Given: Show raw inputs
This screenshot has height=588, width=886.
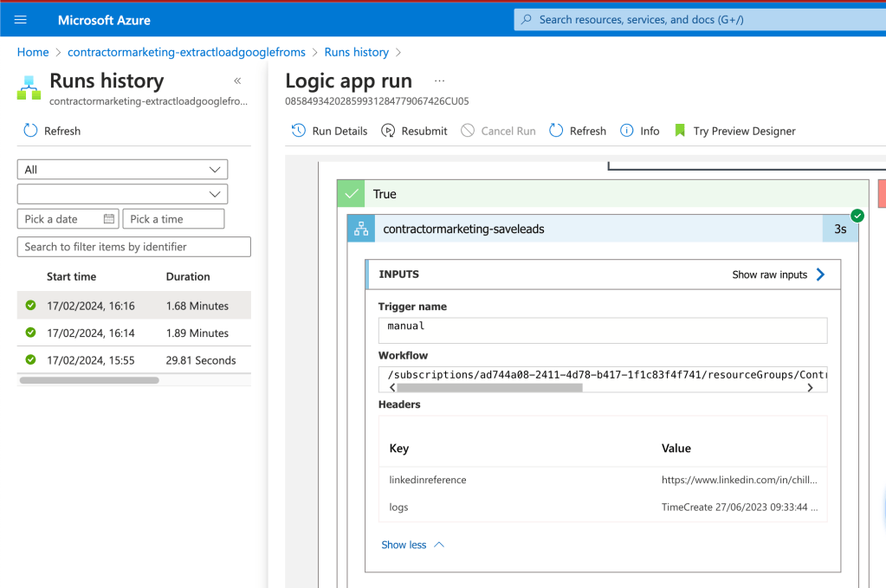Looking at the screenshot, I should pyautogui.click(x=779, y=275).
